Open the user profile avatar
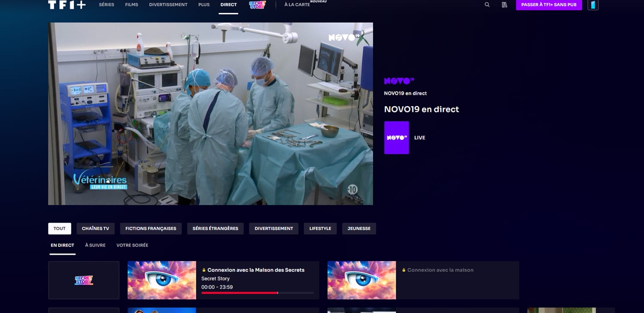 [x=593, y=5]
